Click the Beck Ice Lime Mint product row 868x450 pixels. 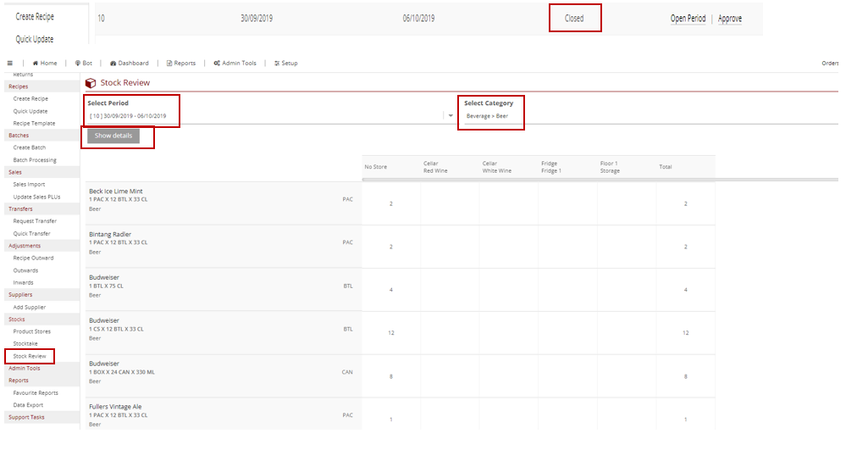(116, 192)
